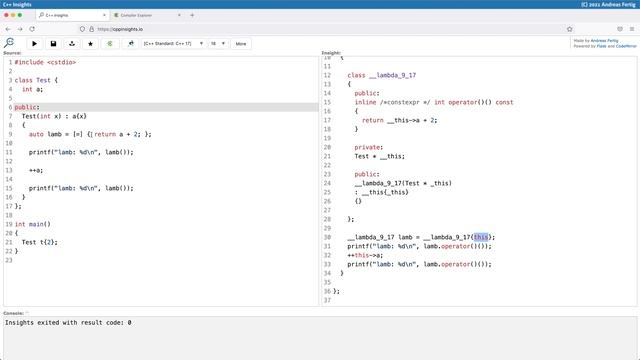Click 'class __lambda_9_17' in the Insight pane
This screenshot has height=360, width=640.
click(382, 75)
